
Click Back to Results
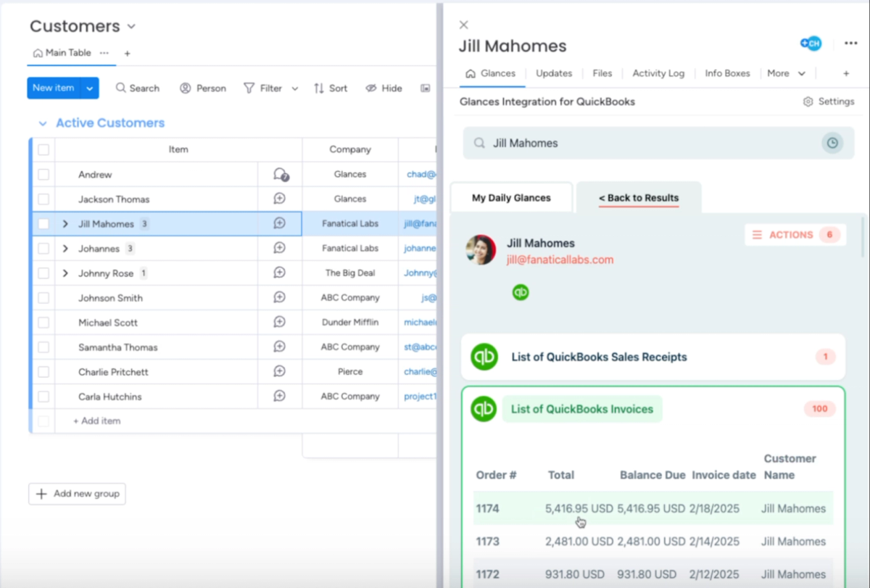639,198
